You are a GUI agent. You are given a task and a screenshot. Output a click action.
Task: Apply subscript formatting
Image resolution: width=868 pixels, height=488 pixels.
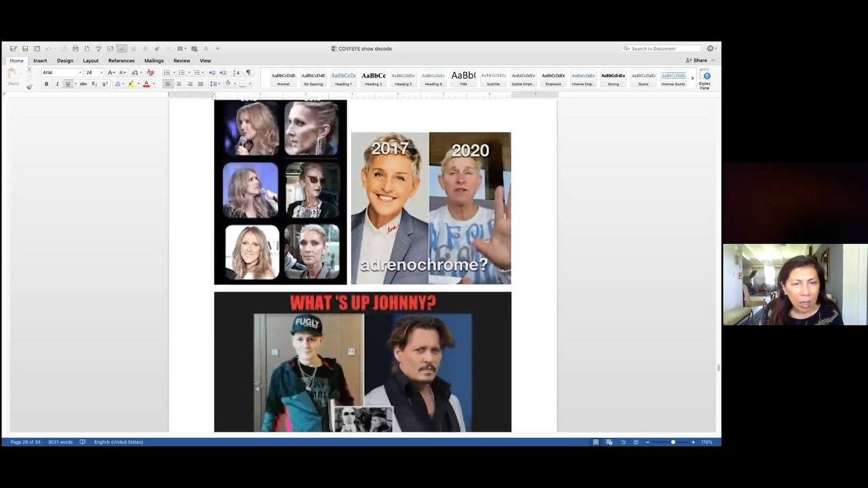[94, 84]
